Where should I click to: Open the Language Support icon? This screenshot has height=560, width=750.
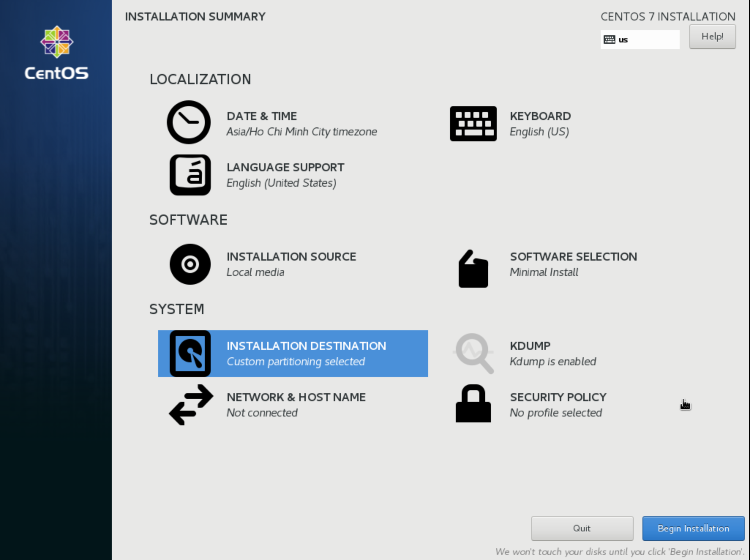[x=190, y=175]
